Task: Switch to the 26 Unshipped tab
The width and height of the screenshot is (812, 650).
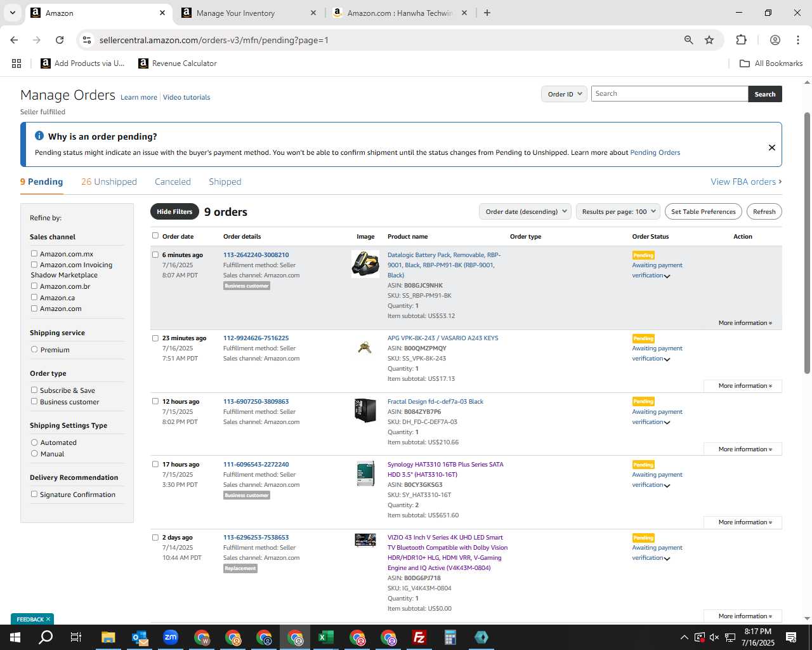Action: [x=109, y=182]
